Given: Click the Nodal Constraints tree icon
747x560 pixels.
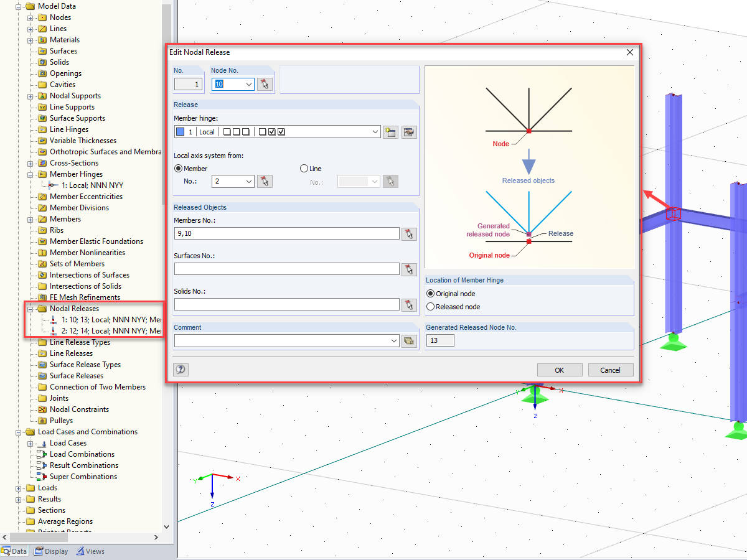Looking at the screenshot, I should [42, 409].
